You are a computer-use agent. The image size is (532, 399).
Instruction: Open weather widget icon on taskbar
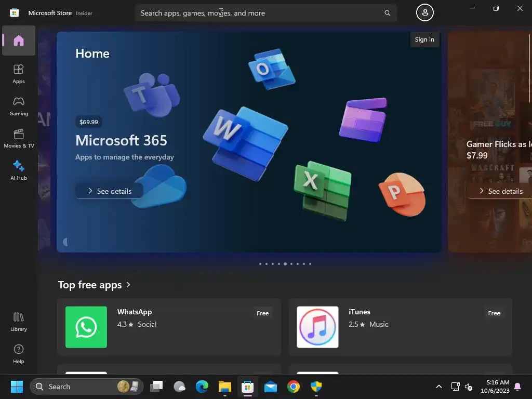pyautogui.click(x=179, y=387)
